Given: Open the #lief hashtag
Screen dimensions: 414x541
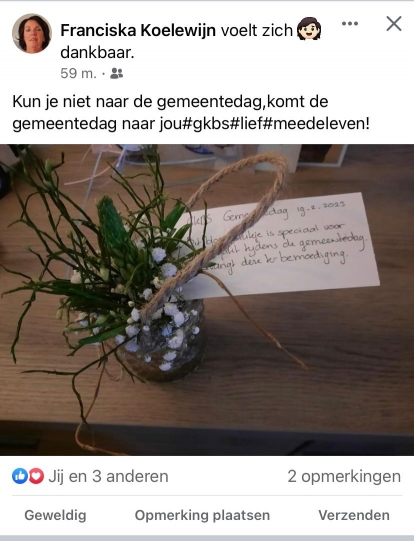Looking at the screenshot, I should click(x=246, y=124).
